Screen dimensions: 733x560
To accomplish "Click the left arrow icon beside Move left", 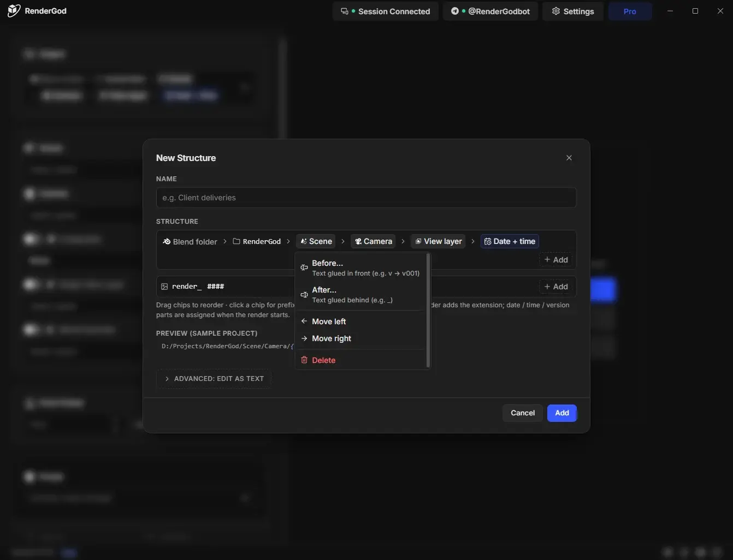I will [x=304, y=321].
